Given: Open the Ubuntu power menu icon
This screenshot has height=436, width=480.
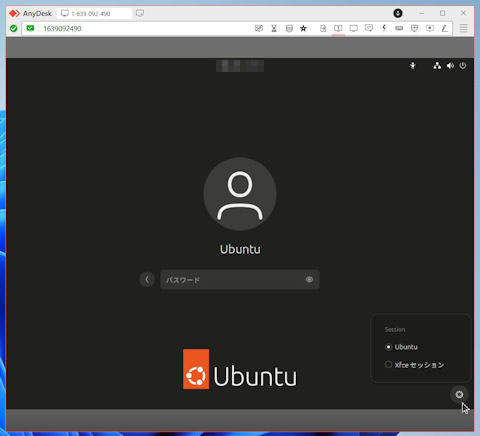Looking at the screenshot, I should pos(463,66).
